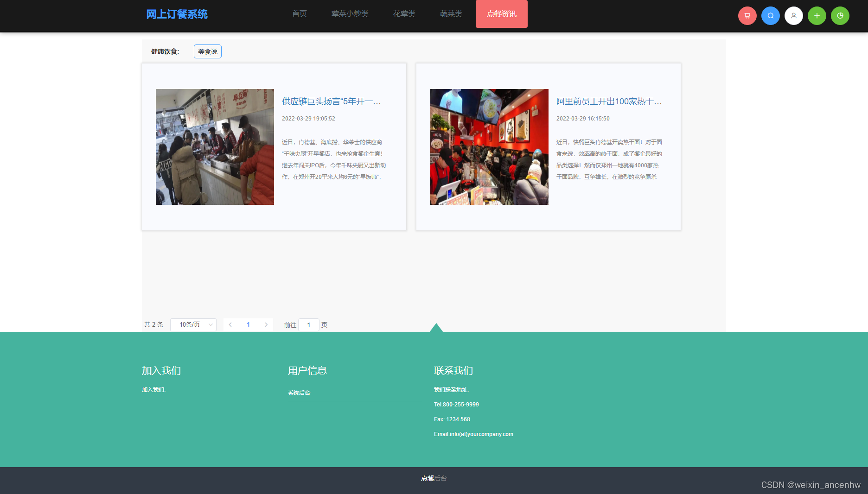The width and height of the screenshot is (868, 494).
Task: Select the 美食说 category tag
Action: click(x=208, y=51)
